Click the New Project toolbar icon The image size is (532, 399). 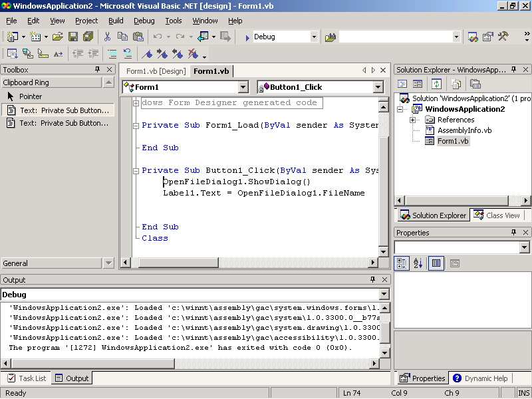click(13, 37)
